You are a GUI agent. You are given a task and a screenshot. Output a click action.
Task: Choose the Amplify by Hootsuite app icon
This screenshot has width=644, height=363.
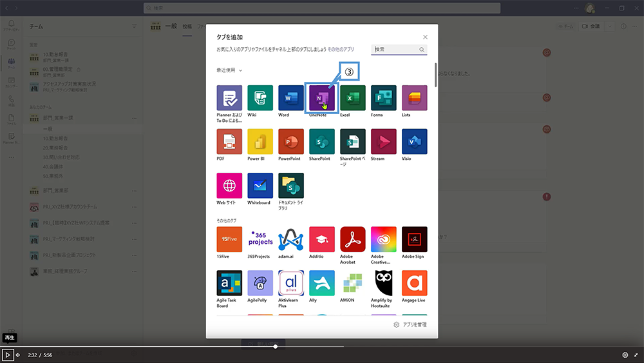383,283
